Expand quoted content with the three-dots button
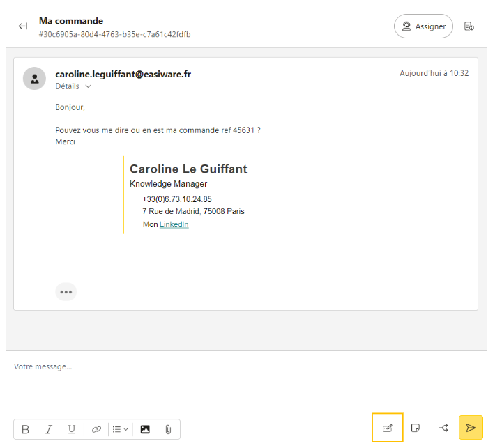The height and width of the screenshot is (448, 502). tap(66, 292)
